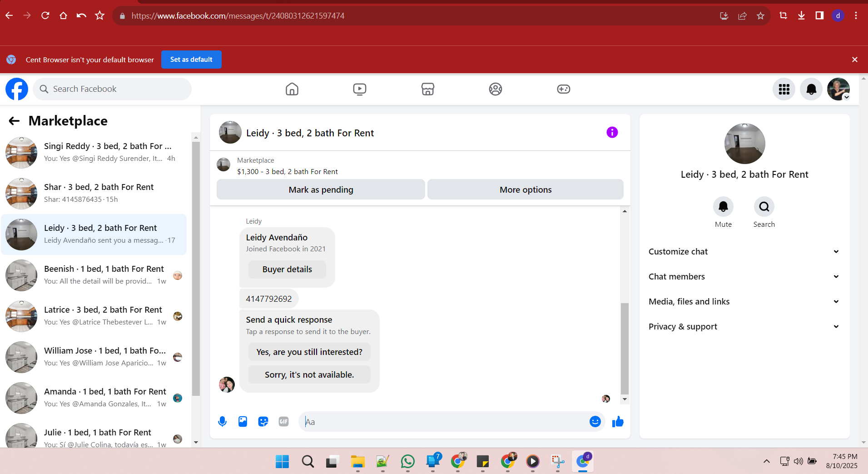Search within the conversation

[x=764, y=207]
